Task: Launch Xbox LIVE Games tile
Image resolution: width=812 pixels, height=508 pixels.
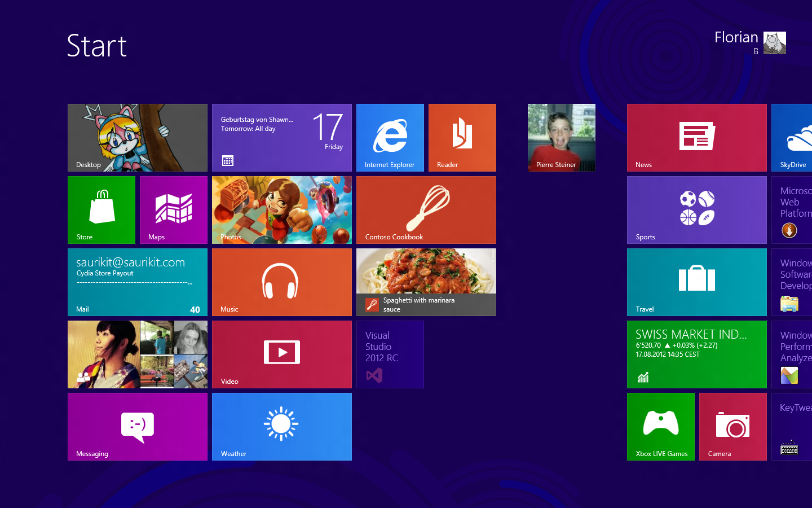Action: click(x=660, y=426)
